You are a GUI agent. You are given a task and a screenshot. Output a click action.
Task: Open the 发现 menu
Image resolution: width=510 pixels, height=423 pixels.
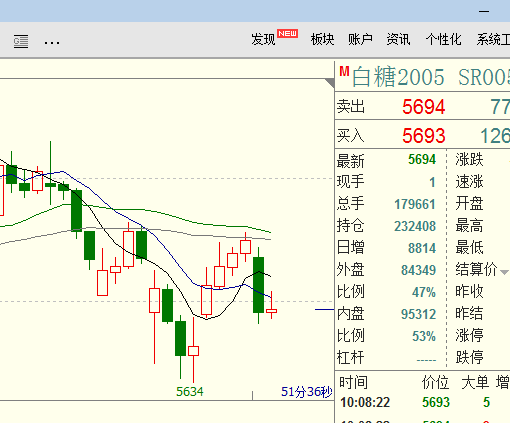click(x=263, y=39)
